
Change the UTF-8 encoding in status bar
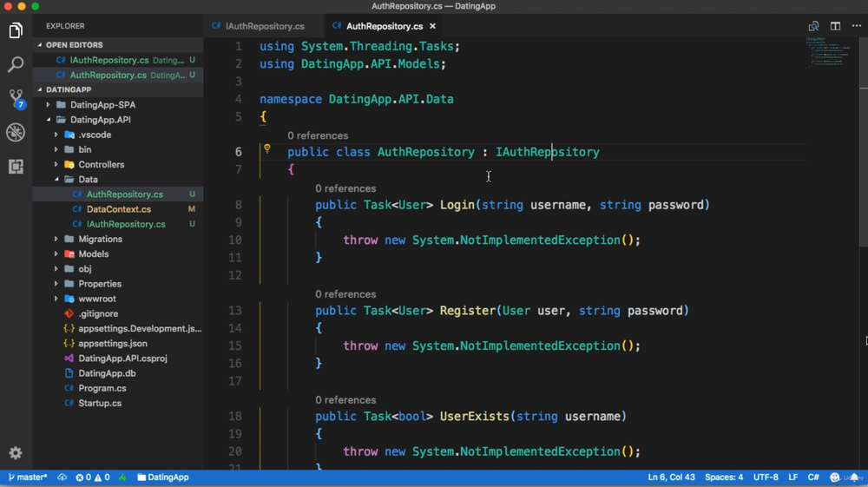tap(766, 477)
